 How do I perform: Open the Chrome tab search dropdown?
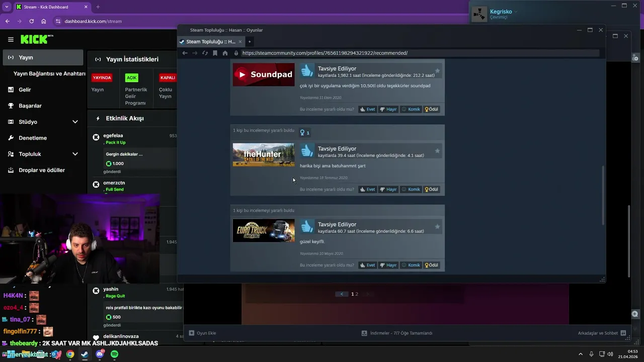(x=7, y=7)
